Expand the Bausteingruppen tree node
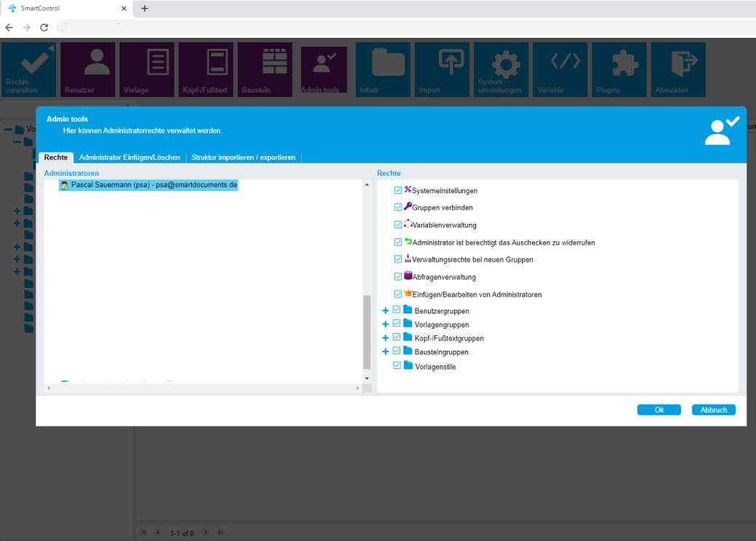Viewport: 756px width, 541px height. point(386,351)
